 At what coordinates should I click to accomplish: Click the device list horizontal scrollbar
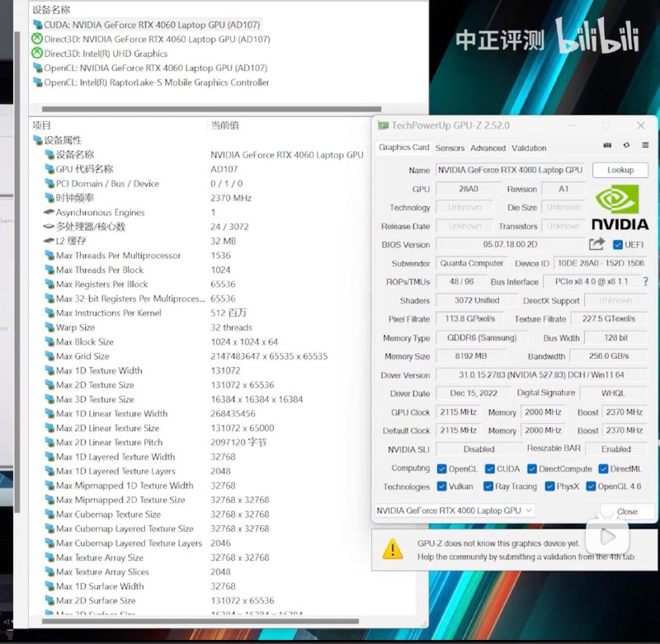click(x=211, y=109)
